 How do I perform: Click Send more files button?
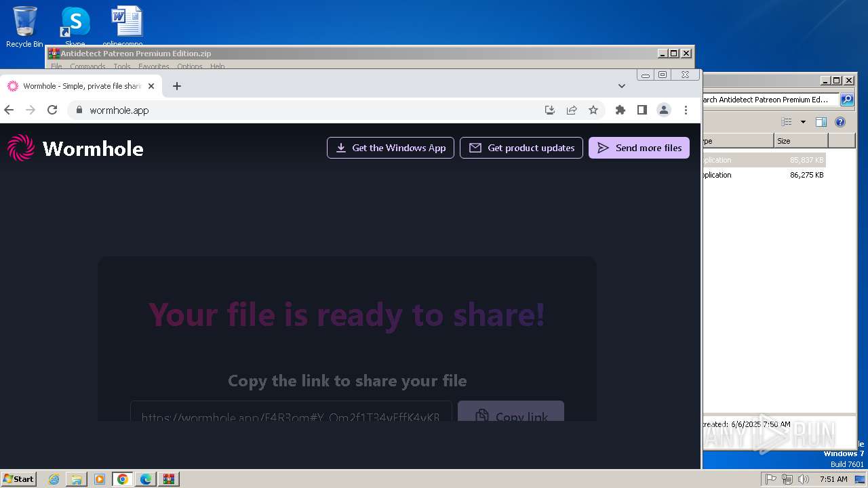tap(639, 148)
